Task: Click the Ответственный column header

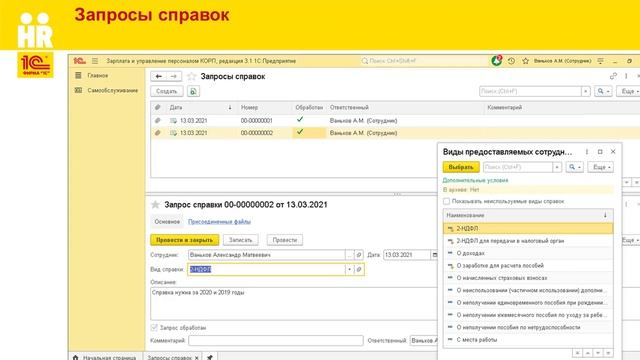Action: click(x=349, y=107)
